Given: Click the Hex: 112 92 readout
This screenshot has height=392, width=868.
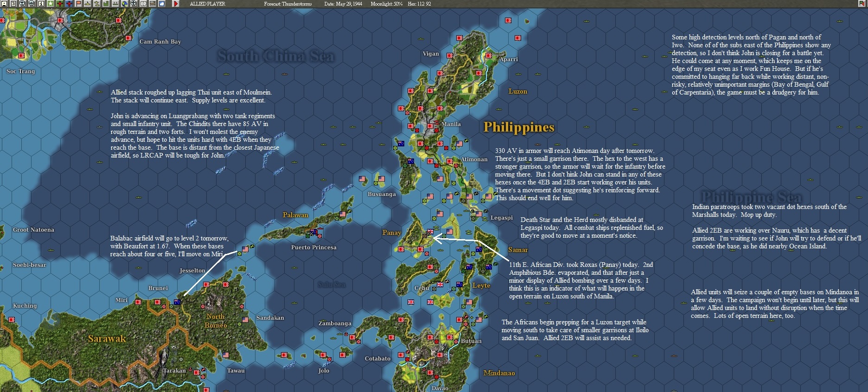Looking at the screenshot, I should coord(419,4).
